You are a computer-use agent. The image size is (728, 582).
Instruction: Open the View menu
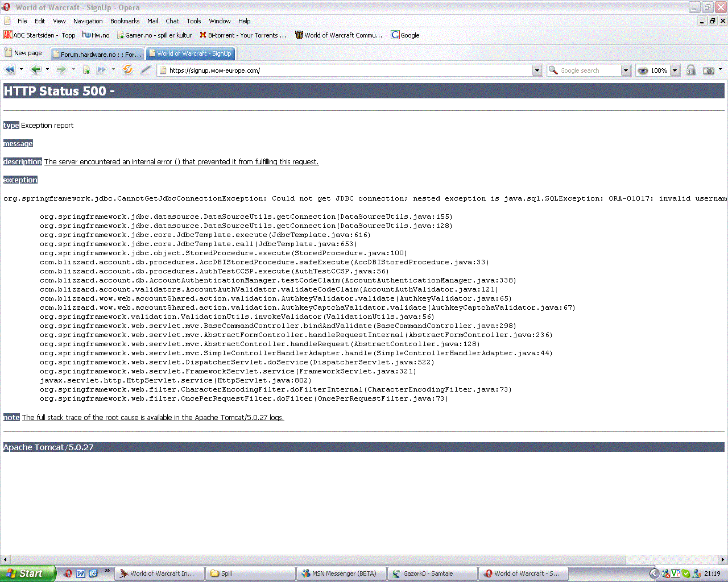59,21
